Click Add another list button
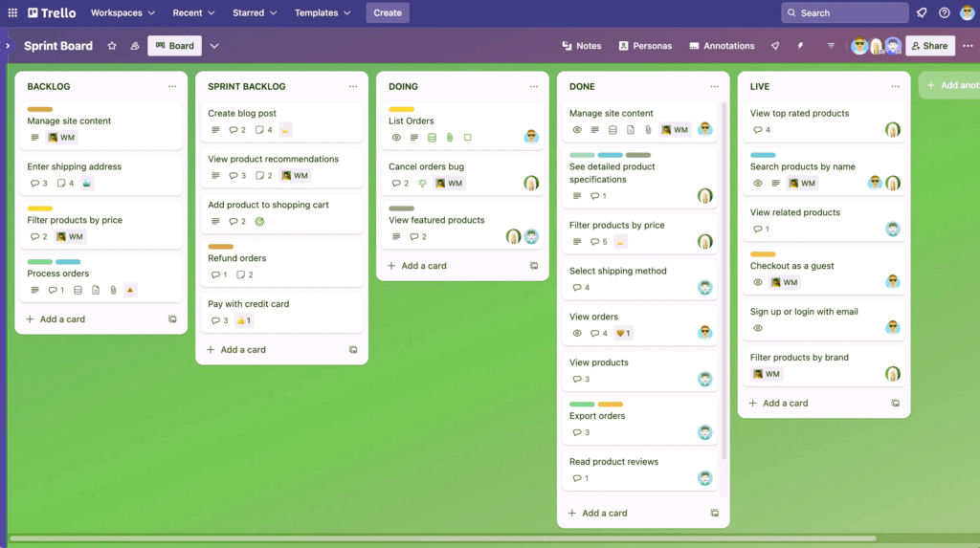Screen dimensions: 980x548 (x=950, y=85)
